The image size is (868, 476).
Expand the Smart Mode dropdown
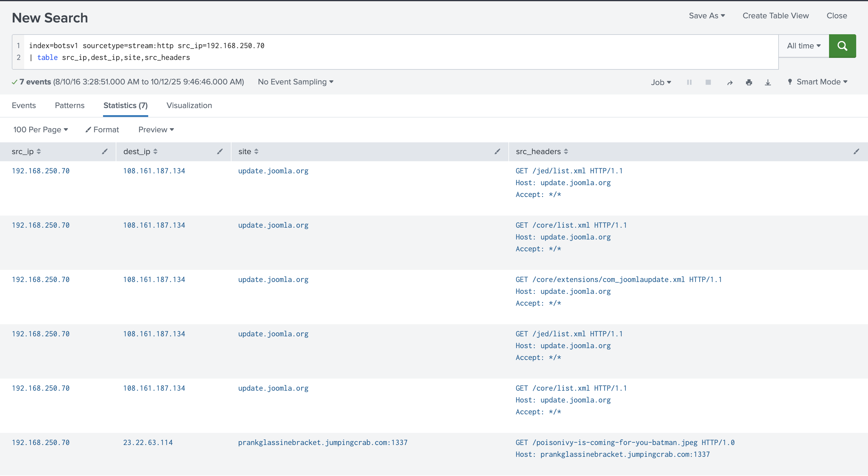pos(821,82)
